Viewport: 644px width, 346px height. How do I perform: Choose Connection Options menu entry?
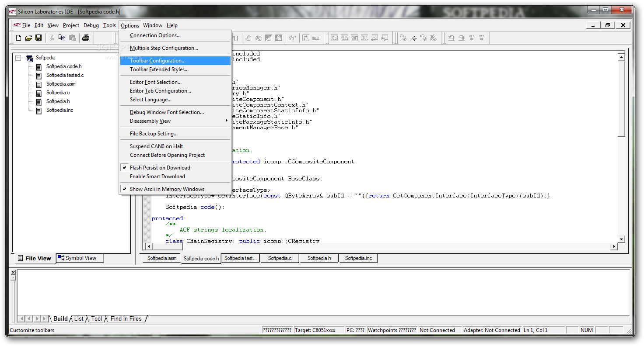tap(175, 35)
